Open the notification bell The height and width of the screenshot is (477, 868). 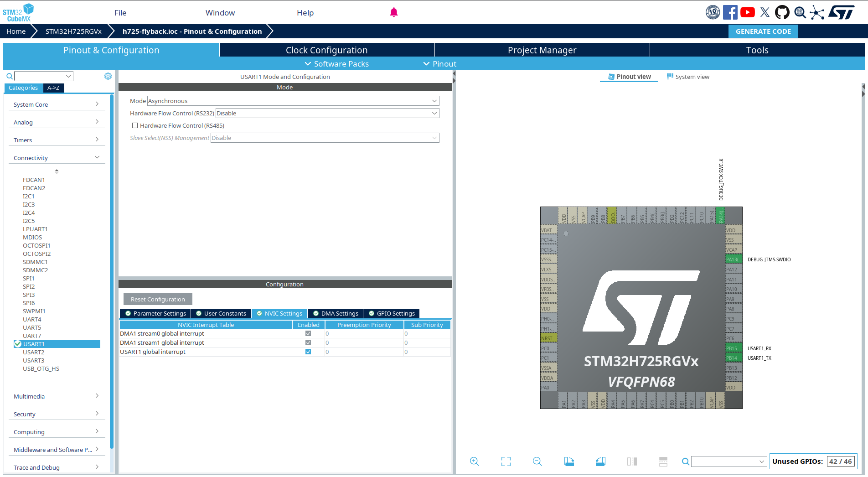tap(393, 12)
